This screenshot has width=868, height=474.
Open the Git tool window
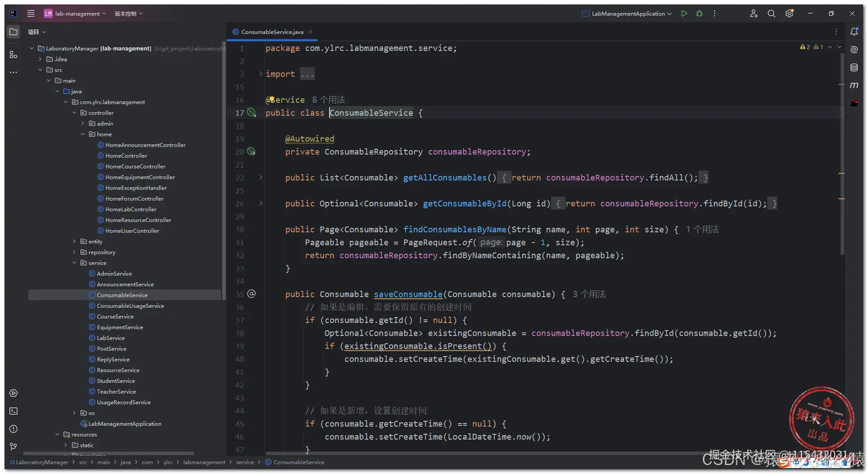tap(13, 447)
